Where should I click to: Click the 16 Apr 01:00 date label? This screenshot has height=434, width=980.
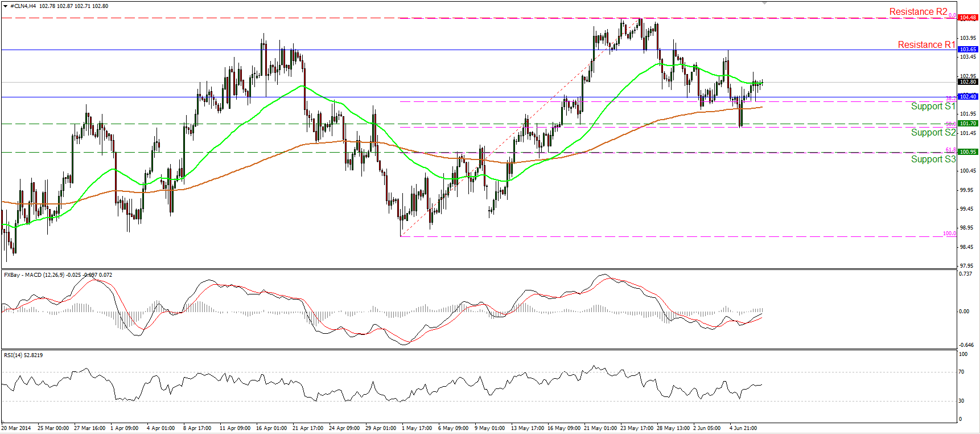click(271, 428)
